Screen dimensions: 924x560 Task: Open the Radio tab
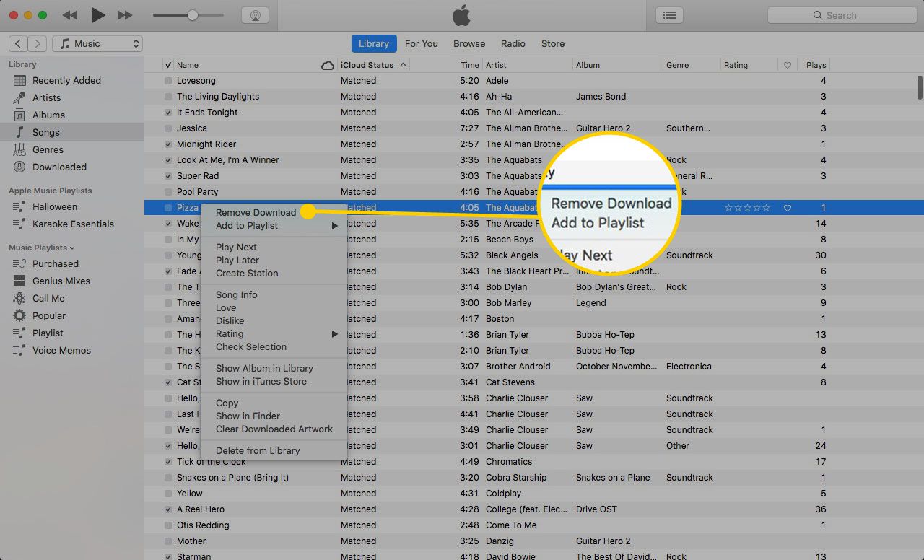click(513, 43)
